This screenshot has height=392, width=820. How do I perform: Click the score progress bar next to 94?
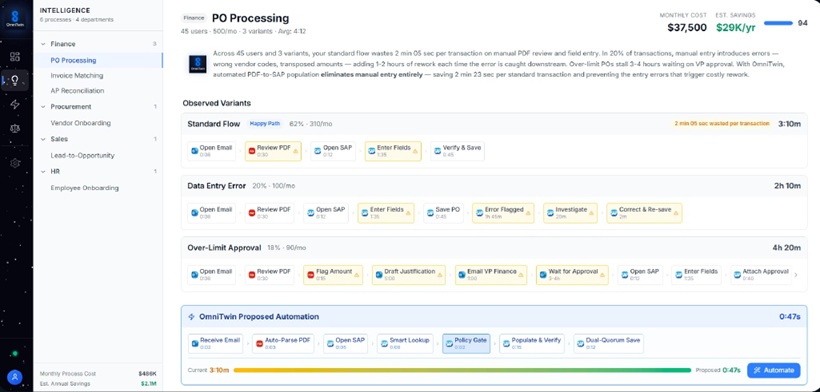(x=778, y=23)
